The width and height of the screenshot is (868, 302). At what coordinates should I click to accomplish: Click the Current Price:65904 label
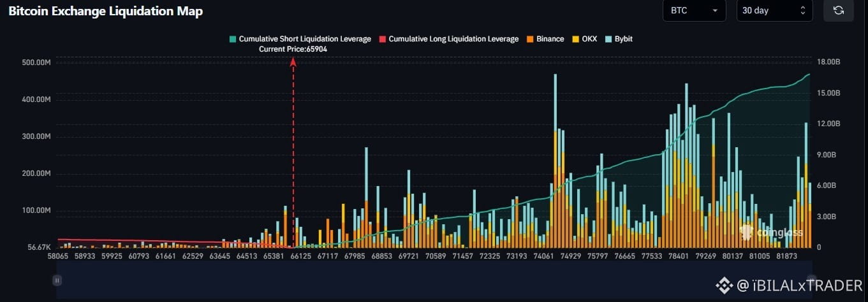tap(293, 49)
